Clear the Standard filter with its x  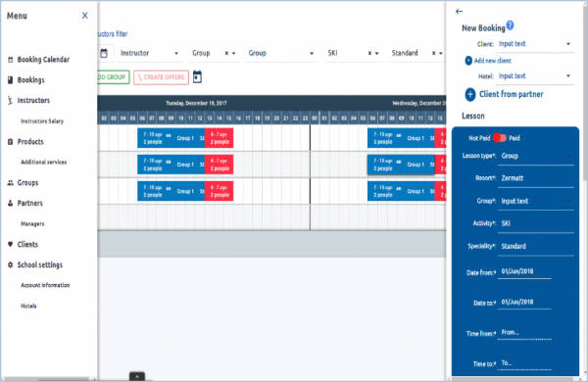[434, 53]
